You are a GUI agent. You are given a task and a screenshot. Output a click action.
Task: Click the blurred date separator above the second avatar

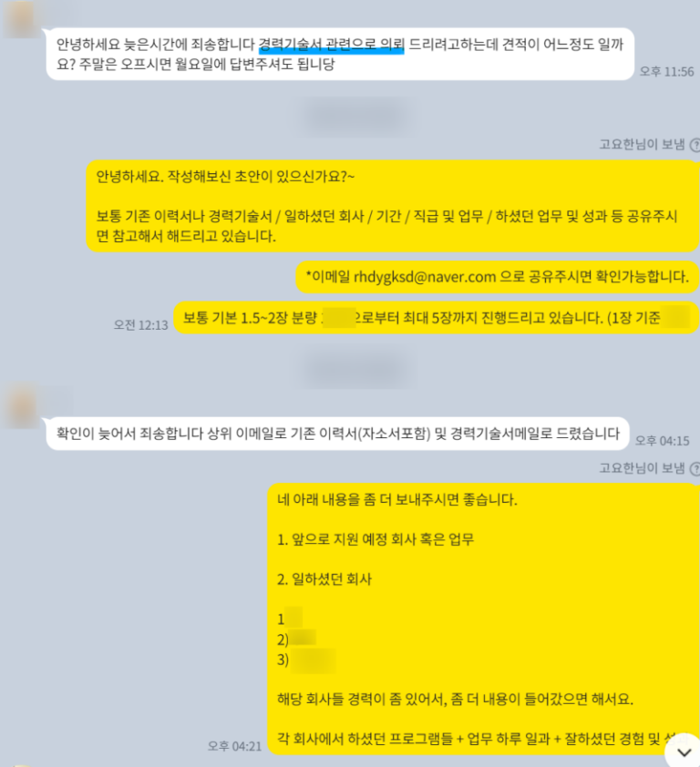(358, 367)
